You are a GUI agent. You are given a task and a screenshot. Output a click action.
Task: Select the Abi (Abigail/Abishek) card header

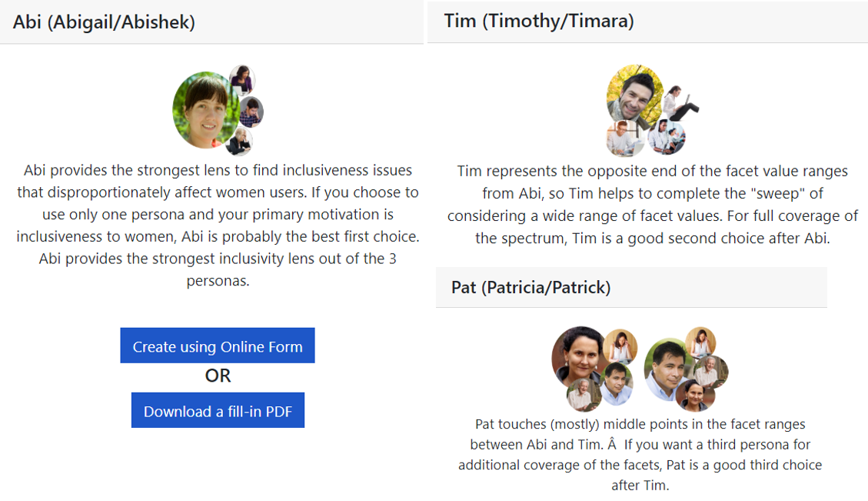coord(104,22)
